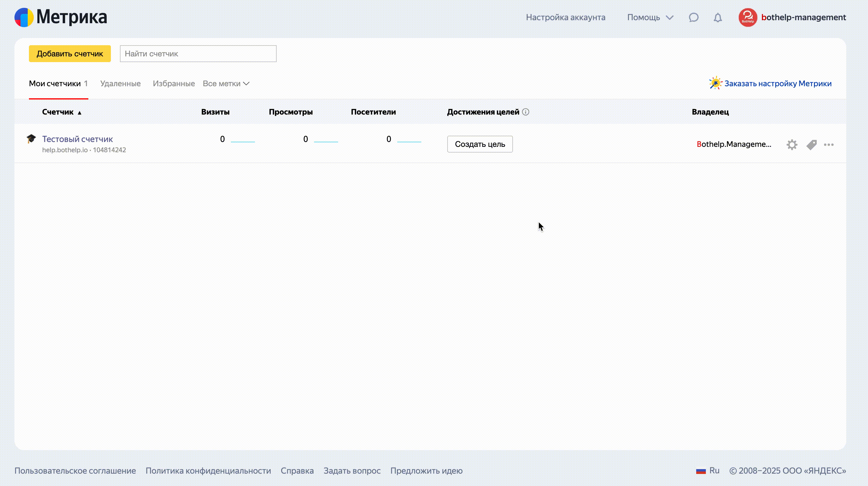Click the Добавить счетчик button
868x486 pixels.
[70, 54]
